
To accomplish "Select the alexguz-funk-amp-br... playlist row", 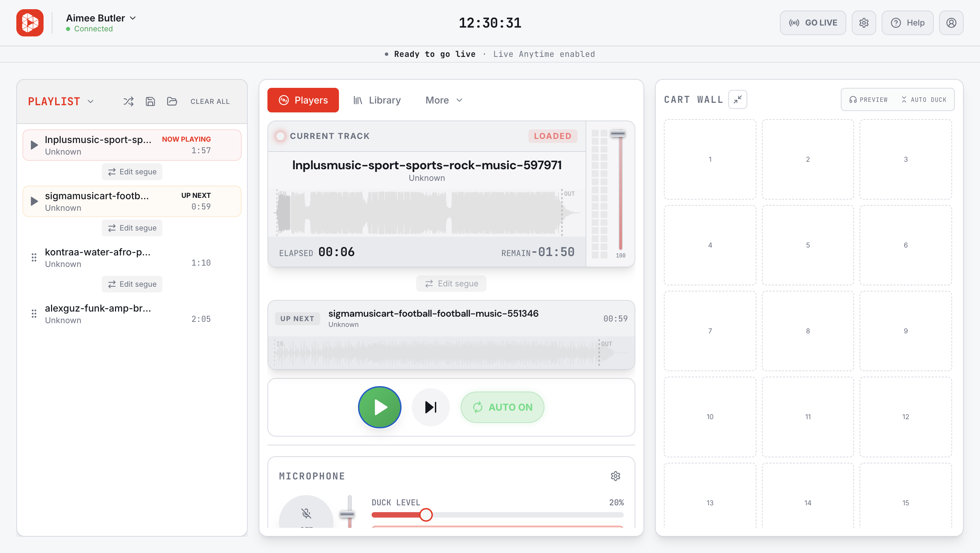I will coord(132,314).
